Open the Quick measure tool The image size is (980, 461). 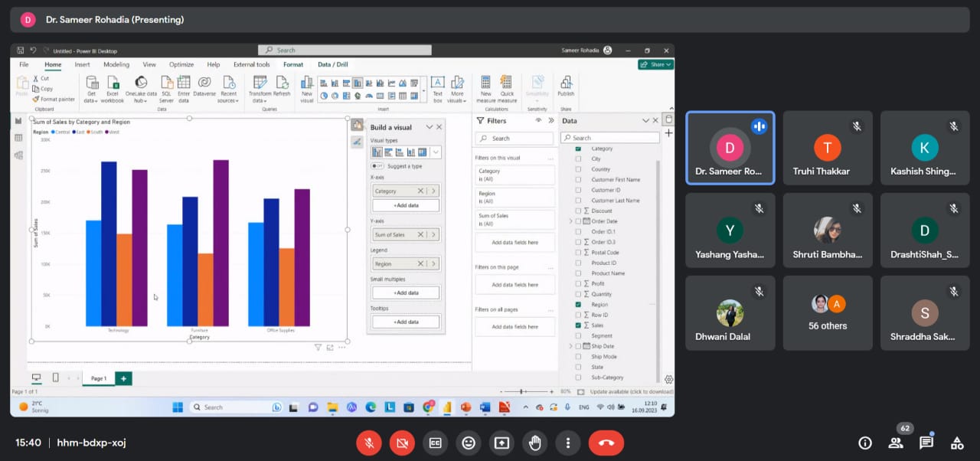[505, 88]
